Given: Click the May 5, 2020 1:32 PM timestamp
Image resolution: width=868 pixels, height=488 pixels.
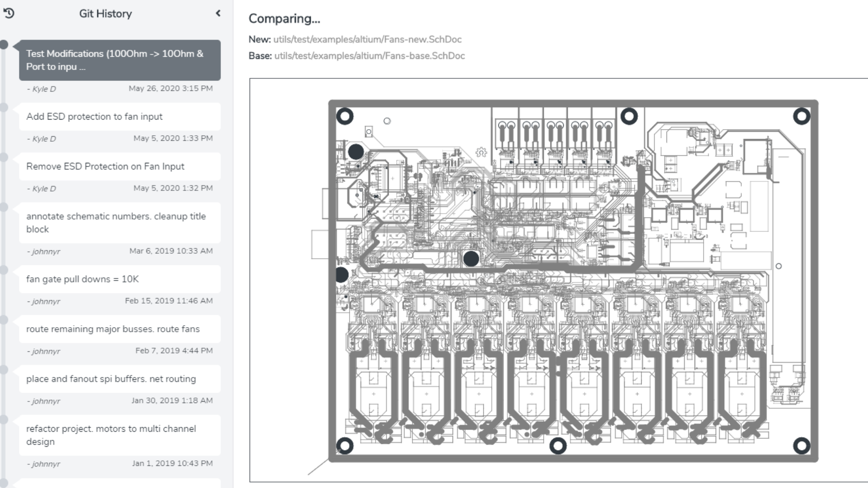Looking at the screenshot, I should (173, 188).
